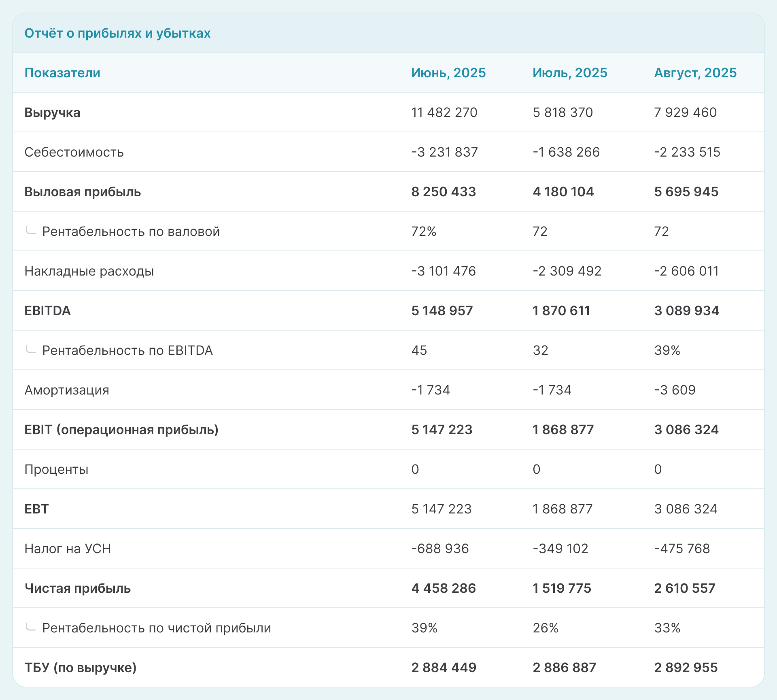Viewport: 777px width, 700px height.
Task: Click the Себестоимость row label
Action: click(74, 152)
